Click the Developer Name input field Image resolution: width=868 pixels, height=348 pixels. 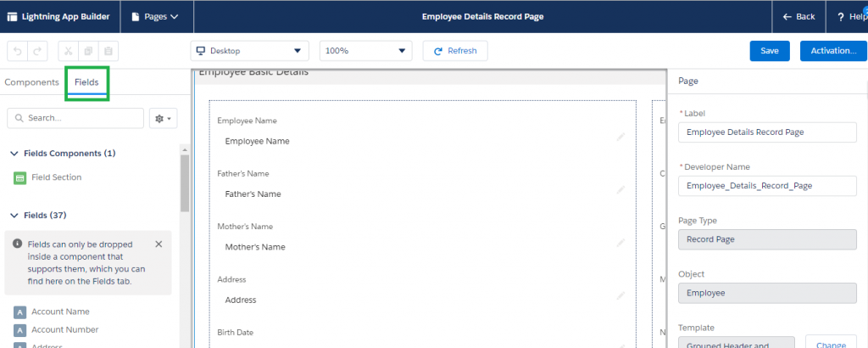click(x=767, y=186)
